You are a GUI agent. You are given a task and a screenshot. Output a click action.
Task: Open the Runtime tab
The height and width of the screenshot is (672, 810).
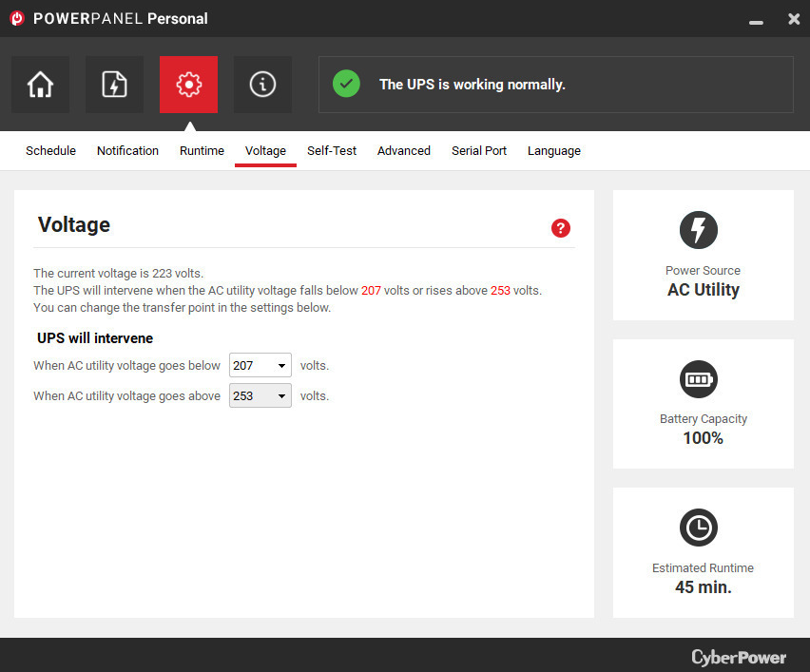click(202, 151)
